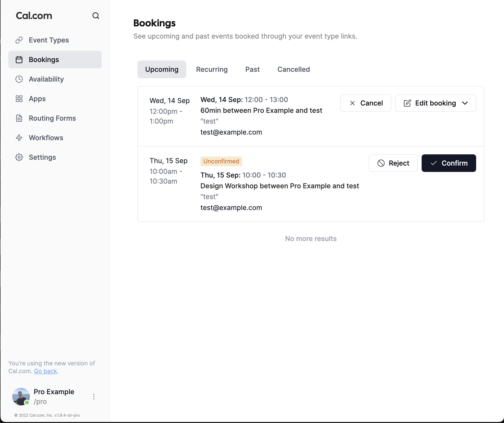Screen dimensions: 504x423
Task: Reject the unconfirmed Design Workshop booking
Action: click(x=393, y=163)
